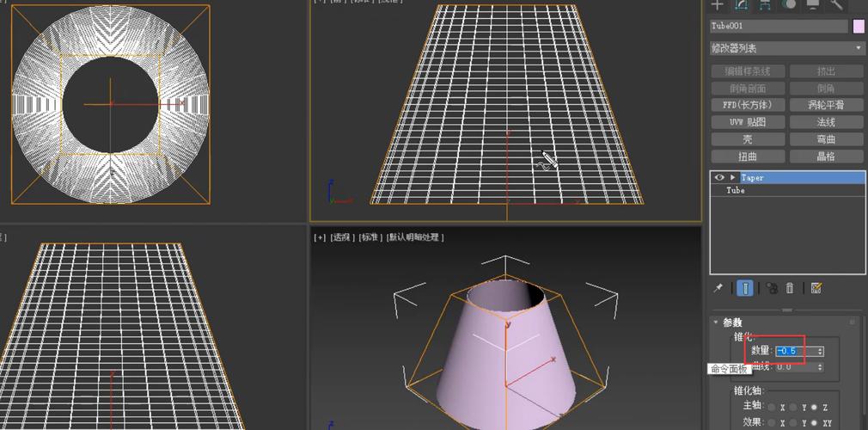This screenshot has width=868, height=430.
Task: Open perspective viewport [标准] menu
Action: tap(370, 237)
